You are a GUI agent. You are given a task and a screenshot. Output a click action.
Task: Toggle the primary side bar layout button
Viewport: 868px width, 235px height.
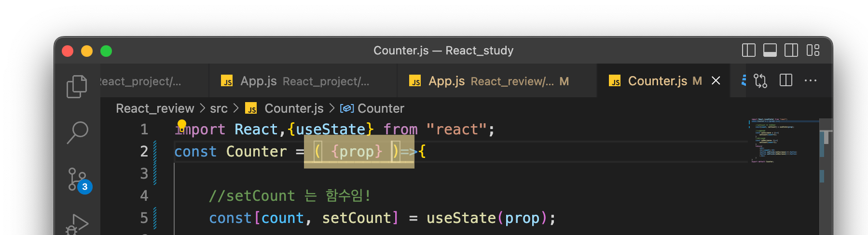748,50
